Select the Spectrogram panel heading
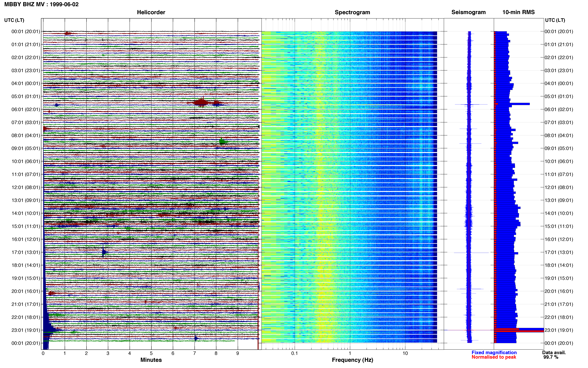The height and width of the screenshot is (368, 588). click(x=352, y=12)
